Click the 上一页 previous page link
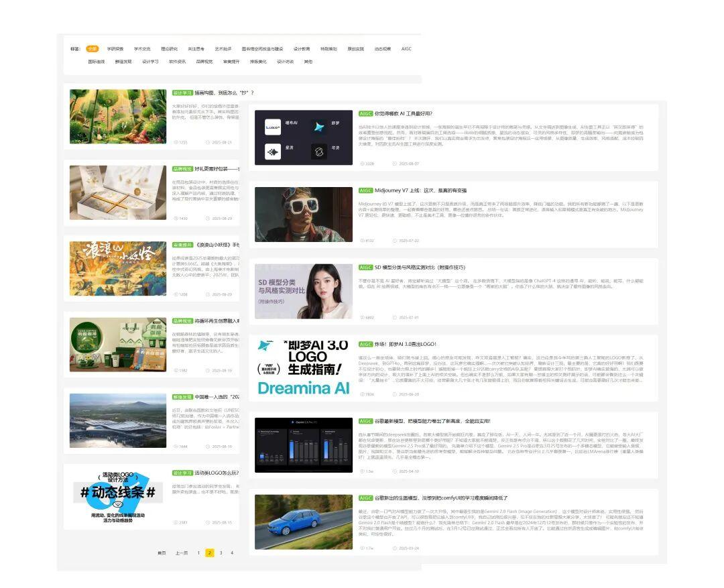This screenshot has width=724, height=588. pyautogui.click(x=182, y=553)
